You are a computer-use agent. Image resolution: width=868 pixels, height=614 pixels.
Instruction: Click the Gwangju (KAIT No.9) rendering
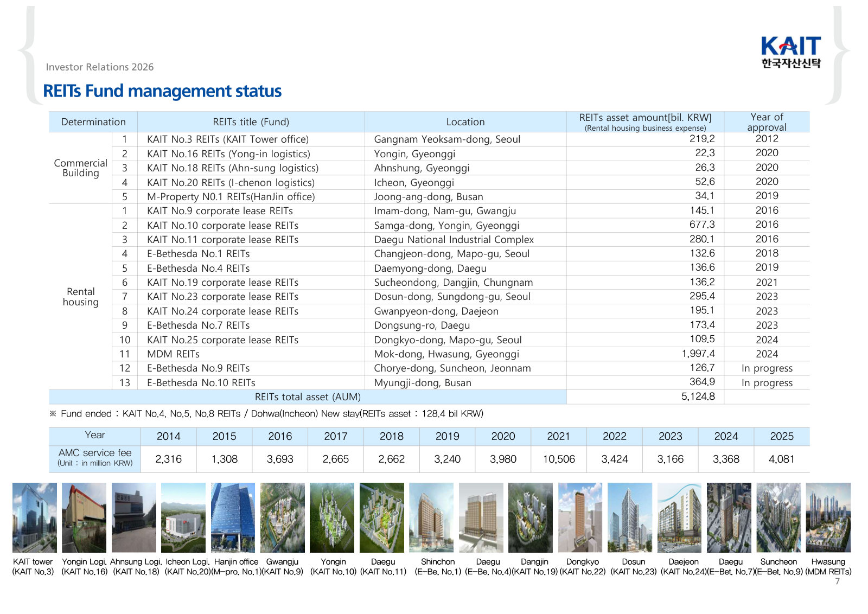[283, 517]
